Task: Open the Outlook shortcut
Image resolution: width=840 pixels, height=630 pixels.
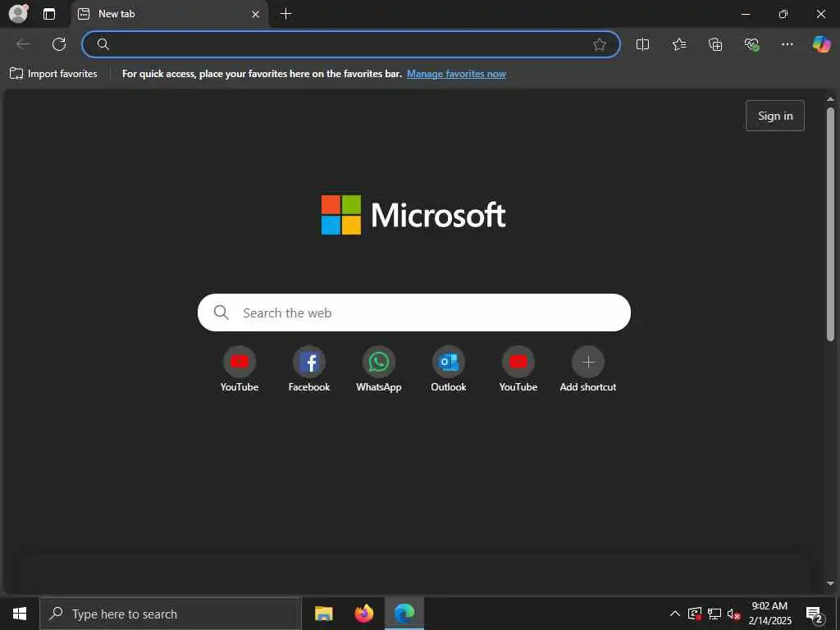Action: (449, 370)
